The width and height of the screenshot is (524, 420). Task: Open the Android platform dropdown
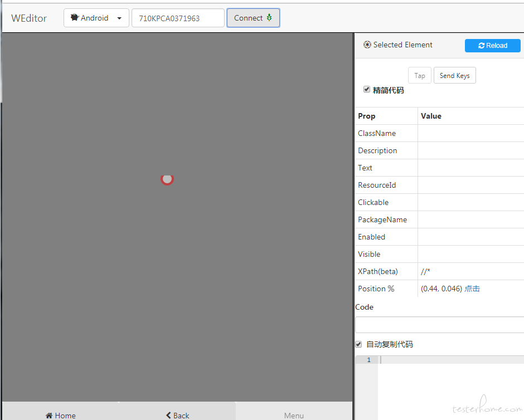(x=96, y=18)
